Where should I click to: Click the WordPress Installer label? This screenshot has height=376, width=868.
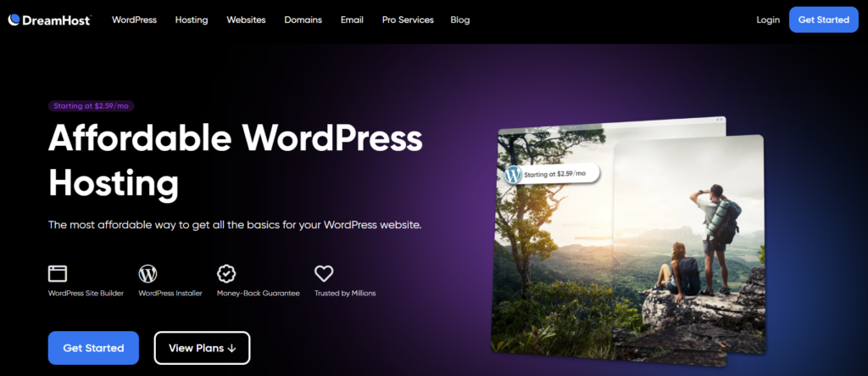point(170,293)
